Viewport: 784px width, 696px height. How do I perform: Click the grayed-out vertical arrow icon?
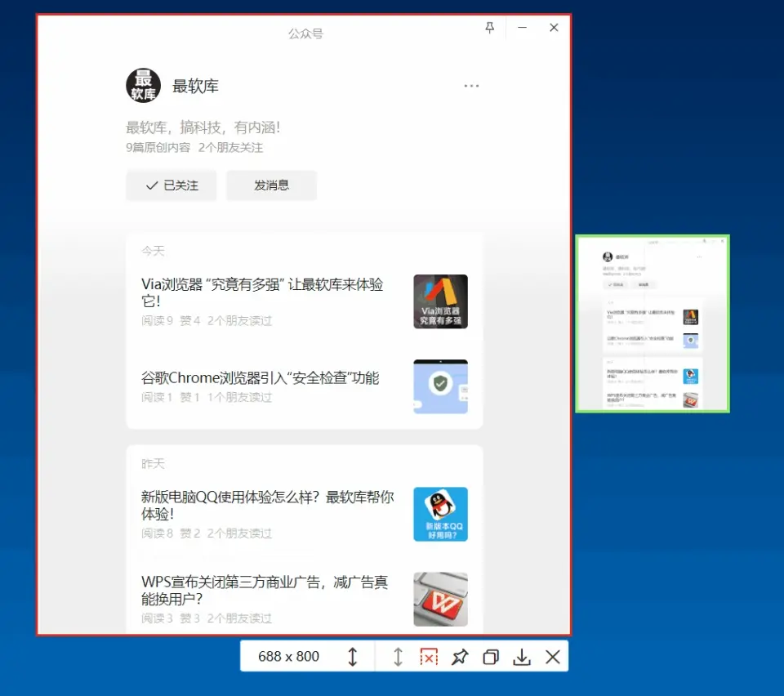coord(398,657)
